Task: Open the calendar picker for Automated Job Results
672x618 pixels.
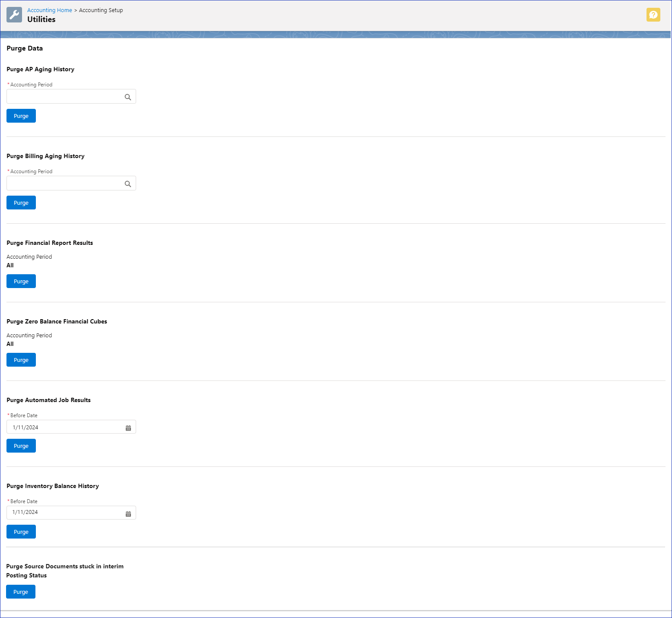Action: pos(128,428)
